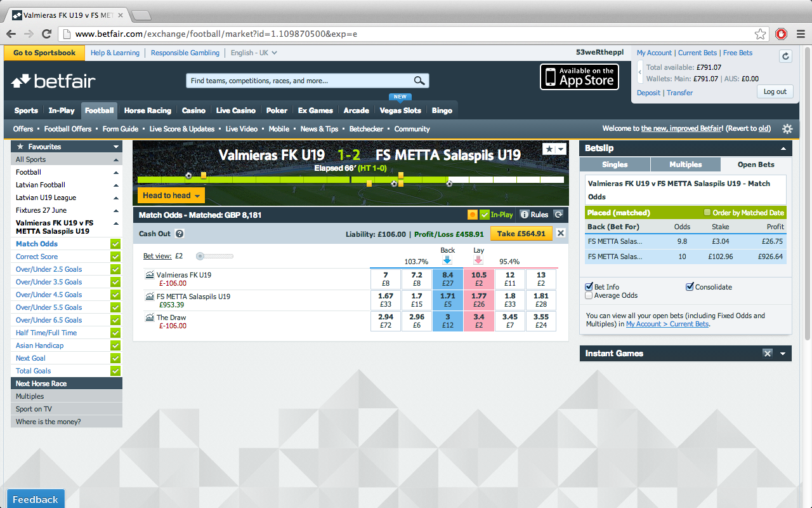Open the dropdown arrow next to the favourite star
Image resolution: width=812 pixels, height=508 pixels.
click(561, 149)
